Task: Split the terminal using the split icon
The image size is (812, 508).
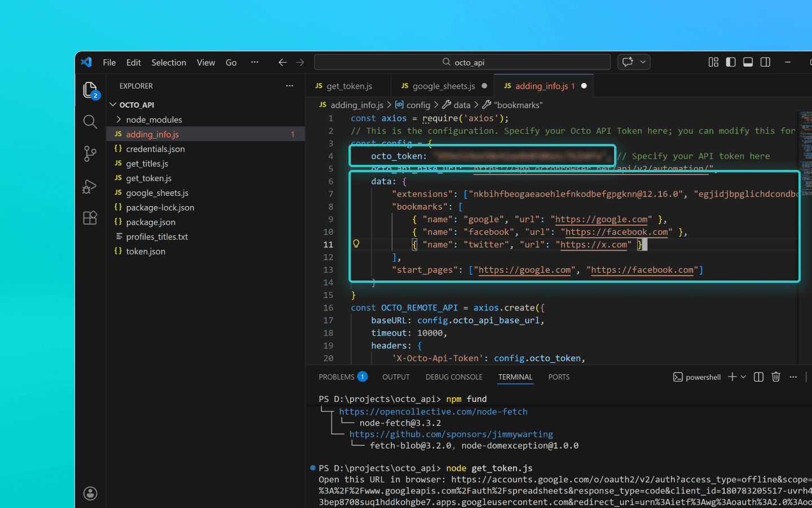Action: coord(758,376)
